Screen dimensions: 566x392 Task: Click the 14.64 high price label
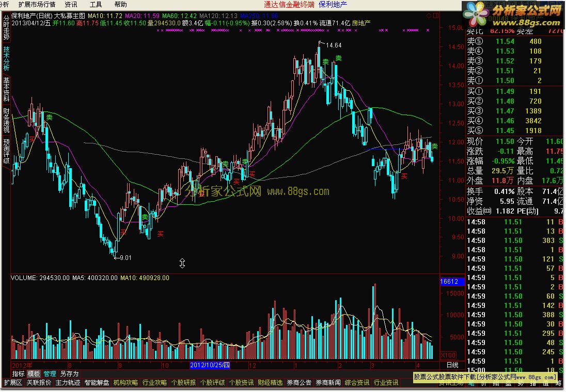tap(334, 45)
